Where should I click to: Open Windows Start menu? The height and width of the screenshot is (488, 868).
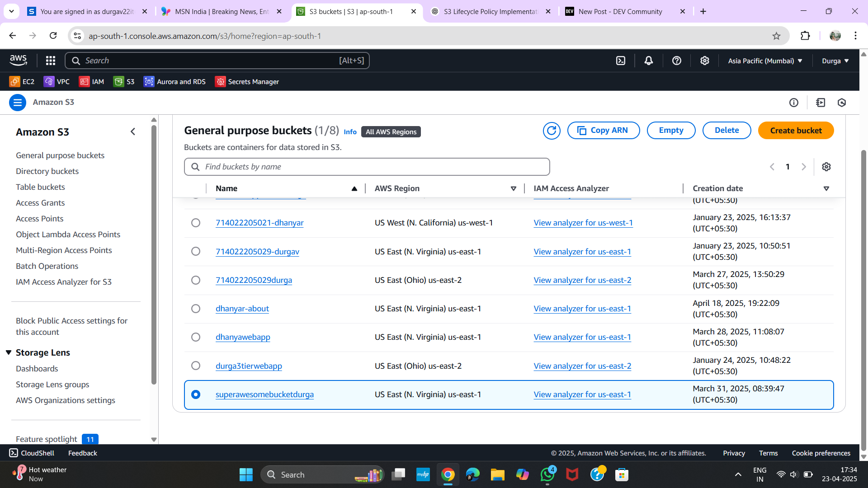point(246,474)
